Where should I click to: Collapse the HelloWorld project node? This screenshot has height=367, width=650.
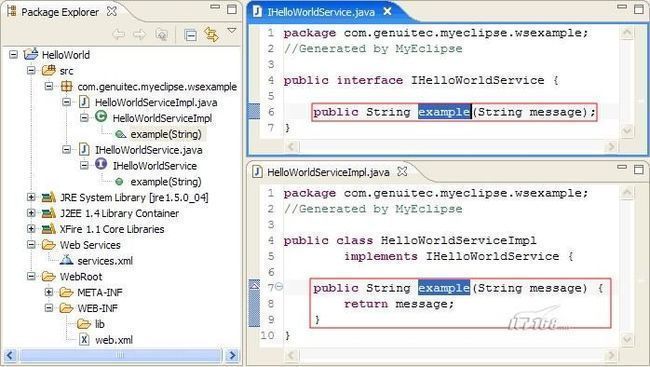point(14,54)
